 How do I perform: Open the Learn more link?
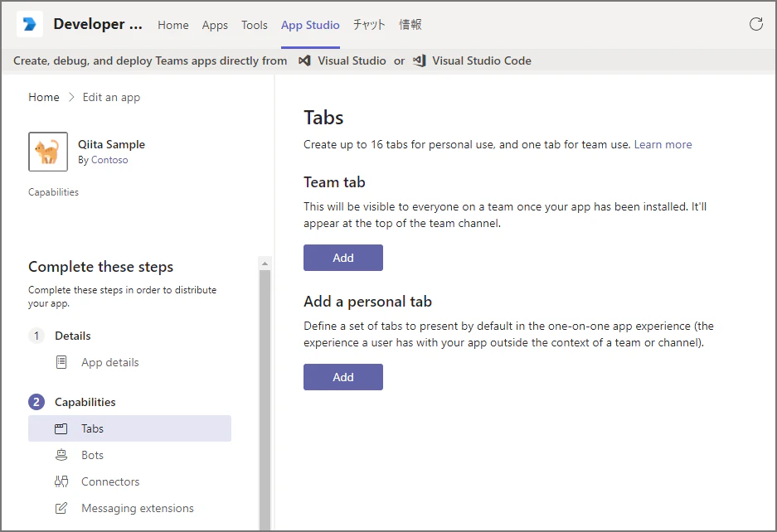(663, 144)
